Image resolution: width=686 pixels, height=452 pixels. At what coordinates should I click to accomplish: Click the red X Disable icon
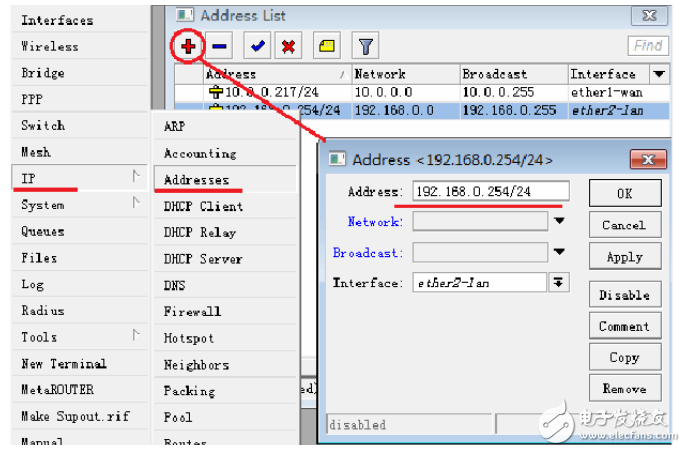(x=289, y=47)
